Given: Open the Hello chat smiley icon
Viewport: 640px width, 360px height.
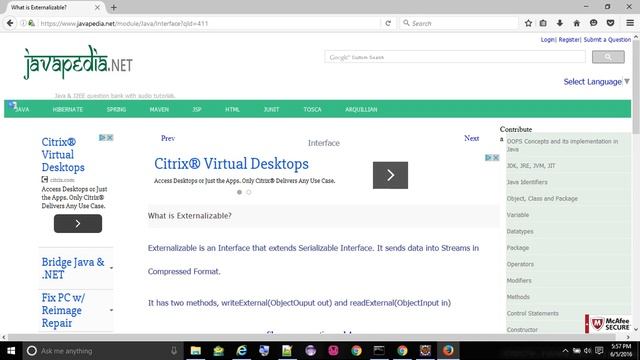Looking at the screenshot, I should (x=593, y=23).
